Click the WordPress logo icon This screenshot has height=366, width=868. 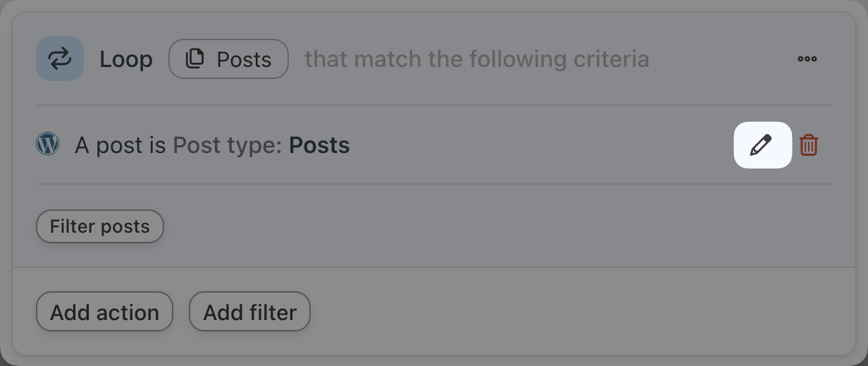click(x=47, y=145)
